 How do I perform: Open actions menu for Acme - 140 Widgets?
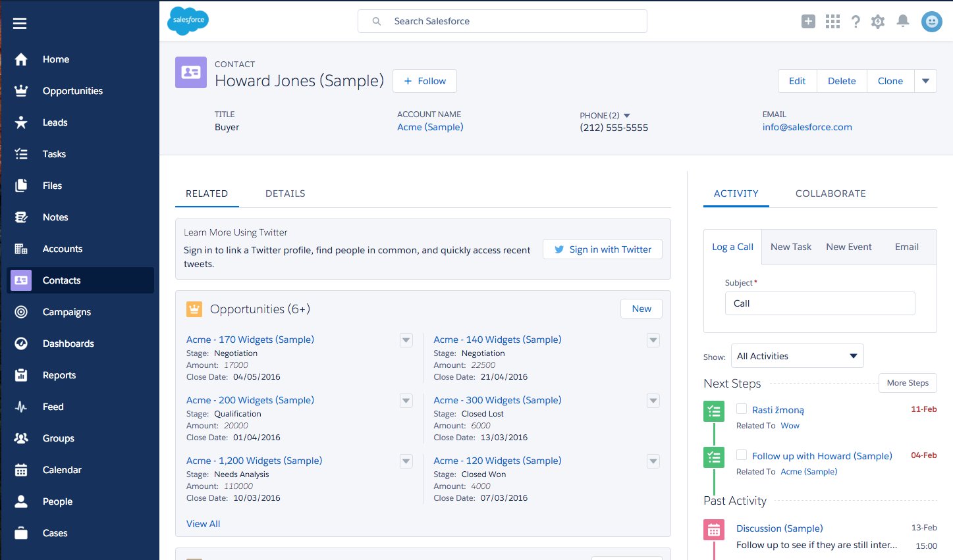[x=653, y=340]
